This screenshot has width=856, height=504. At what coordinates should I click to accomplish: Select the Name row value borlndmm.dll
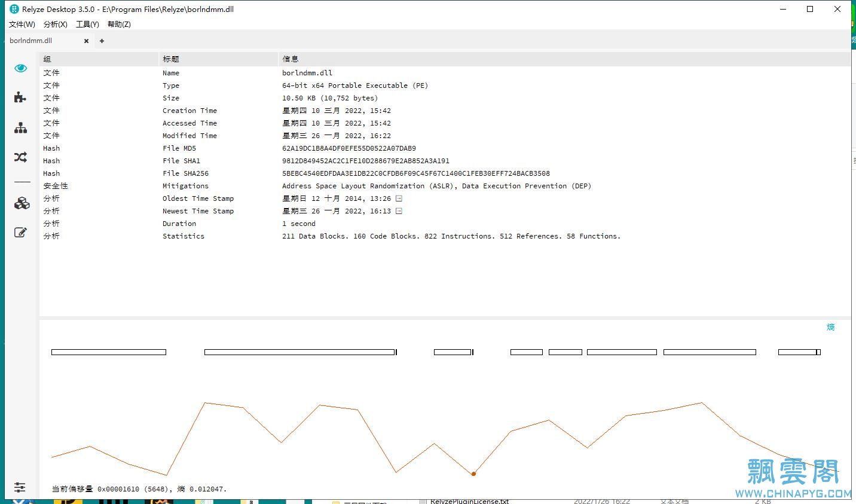[x=307, y=73]
